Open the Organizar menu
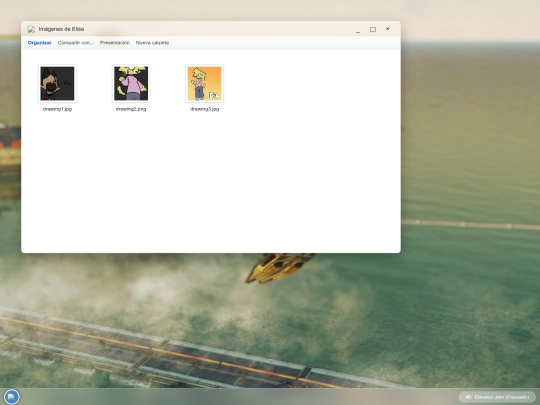Screen dimensions: 540x405 tap(39, 43)
